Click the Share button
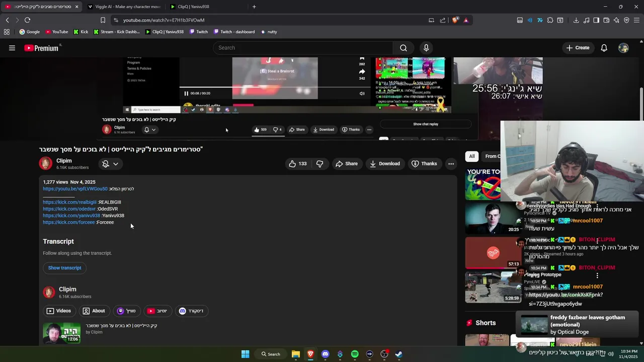The width and height of the screenshot is (644, 362). click(346, 163)
